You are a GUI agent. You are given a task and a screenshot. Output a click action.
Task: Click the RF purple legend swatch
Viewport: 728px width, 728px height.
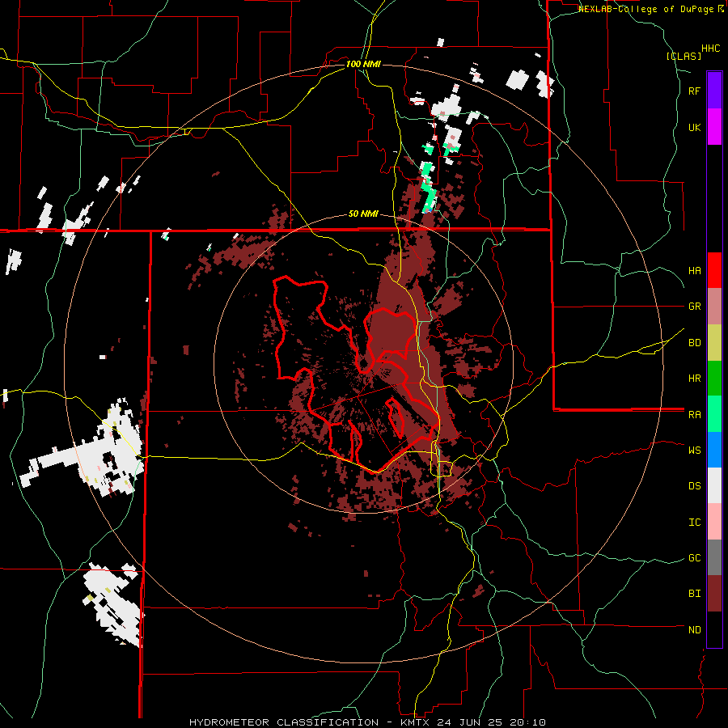pyautogui.click(x=714, y=91)
